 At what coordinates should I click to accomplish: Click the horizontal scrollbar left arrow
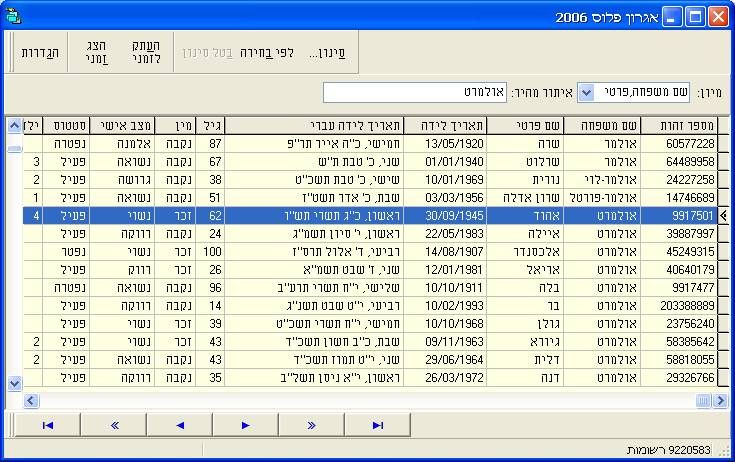[31, 401]
